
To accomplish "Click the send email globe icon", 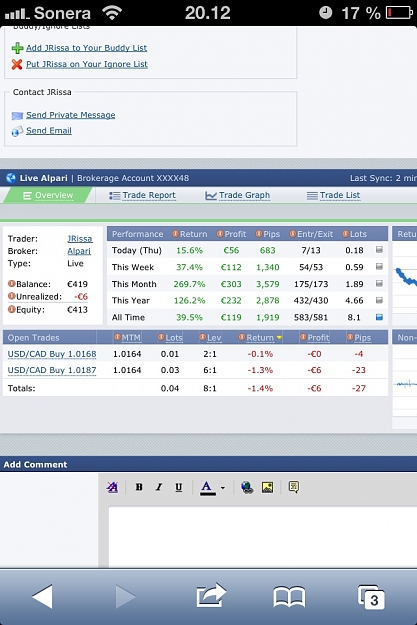I will coord(17,131).
